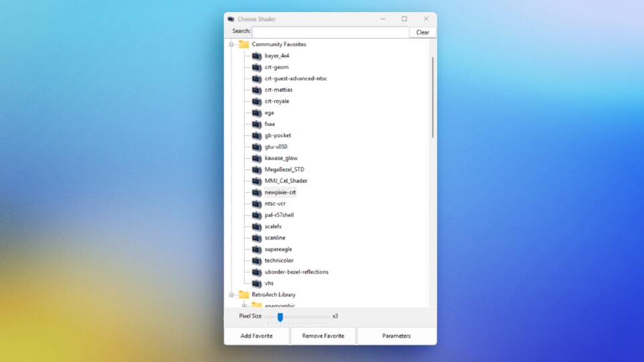This screenshot has width=644, height=362.
Task: Expand the anamorphic folder node
Action: pyautogui.click(x=244, y=306)
